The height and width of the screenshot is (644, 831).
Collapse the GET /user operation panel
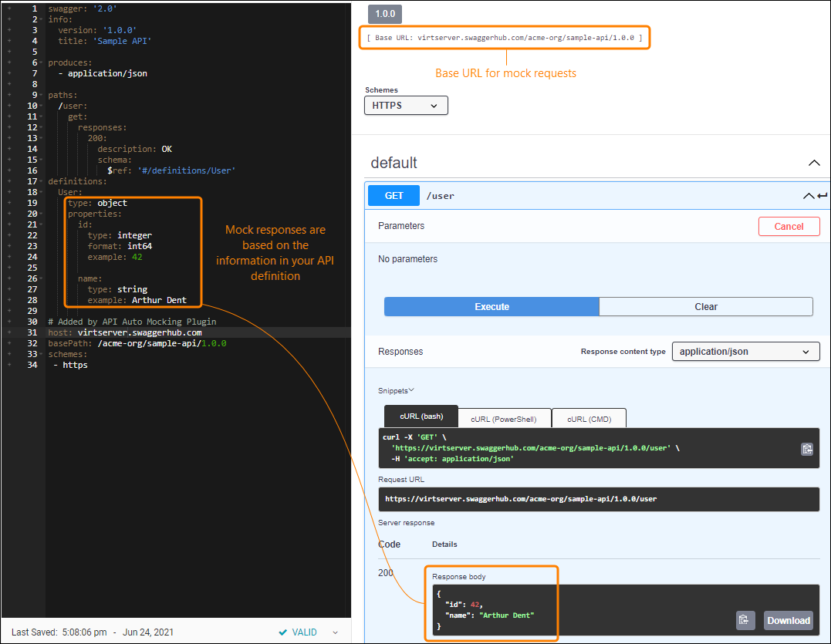coord(808,195)
